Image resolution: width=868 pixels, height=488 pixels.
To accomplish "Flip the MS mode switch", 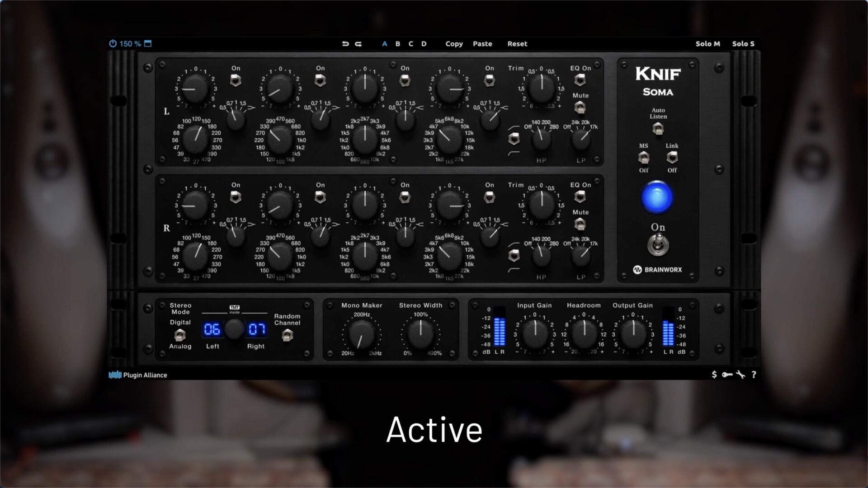I will pos(643,158).
